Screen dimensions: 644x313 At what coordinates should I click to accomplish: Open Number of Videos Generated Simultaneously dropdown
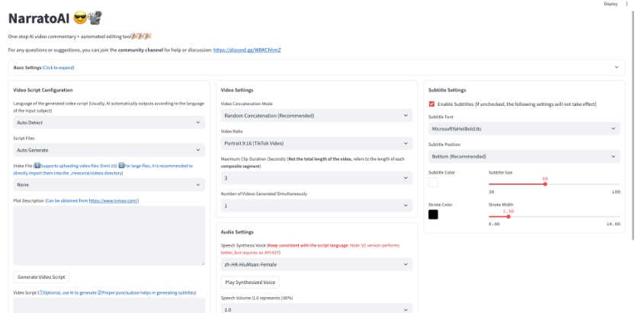316,206
